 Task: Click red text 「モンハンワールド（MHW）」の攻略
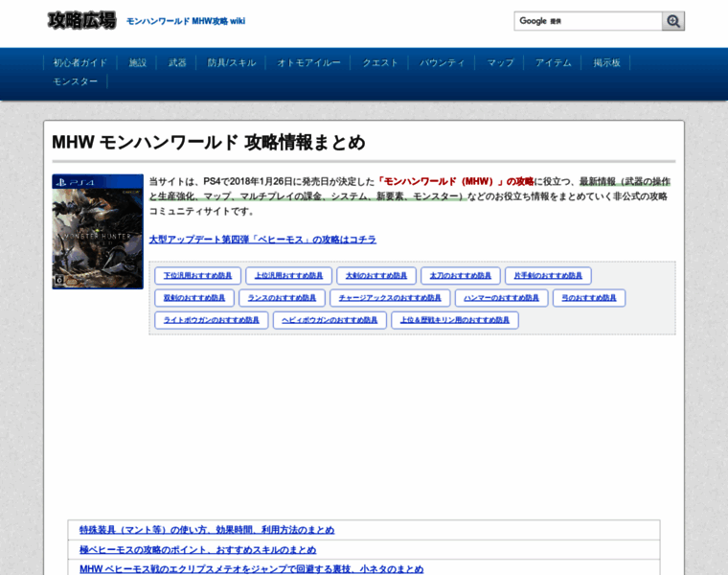pyautogui.click(x=455, y=181)
